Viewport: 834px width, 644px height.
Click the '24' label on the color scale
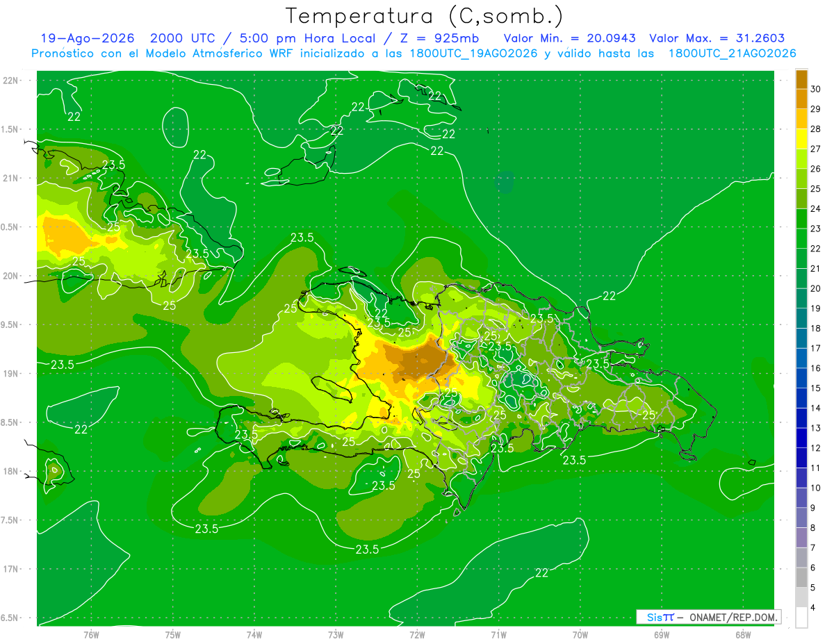tap(816, 208)
